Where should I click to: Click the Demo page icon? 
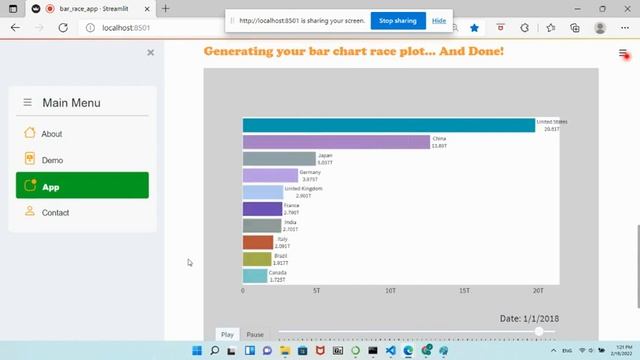click(30, 158)
